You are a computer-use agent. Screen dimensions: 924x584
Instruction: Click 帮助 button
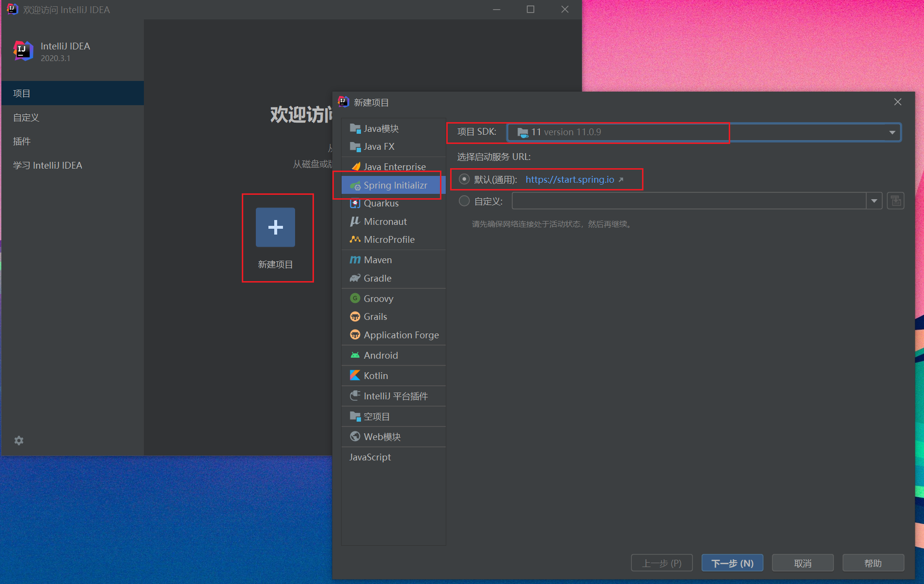pos(873,563)
